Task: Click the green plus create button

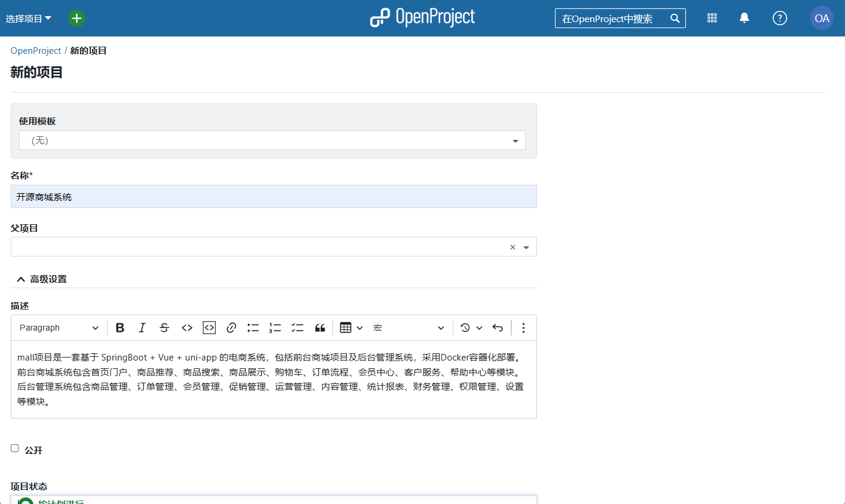Action: pyautogui.click(x=77, y=18)
